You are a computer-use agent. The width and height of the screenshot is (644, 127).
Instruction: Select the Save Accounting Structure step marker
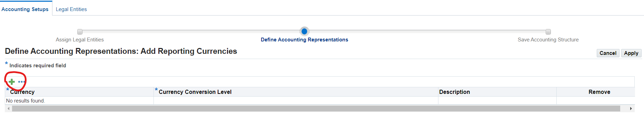point(548,32)
